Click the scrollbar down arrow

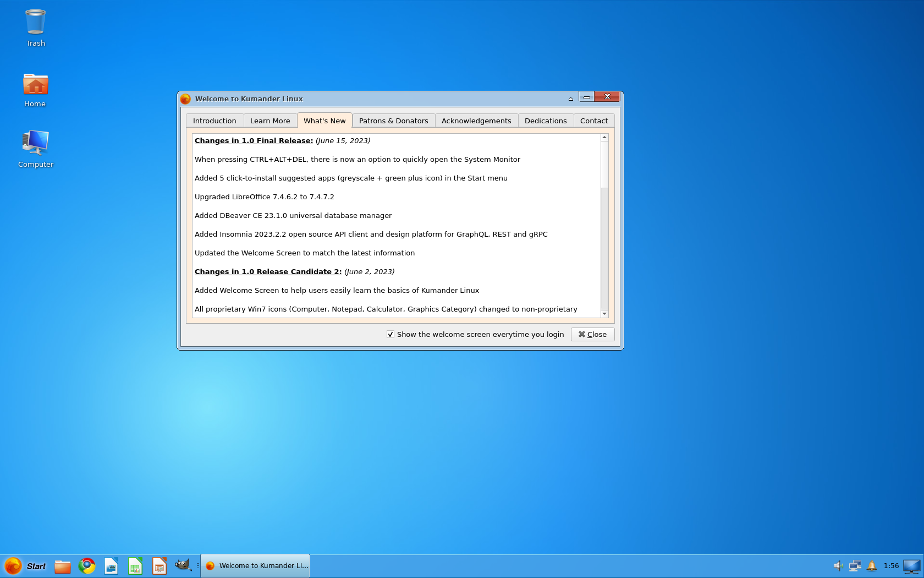click(x=604, y=314)
